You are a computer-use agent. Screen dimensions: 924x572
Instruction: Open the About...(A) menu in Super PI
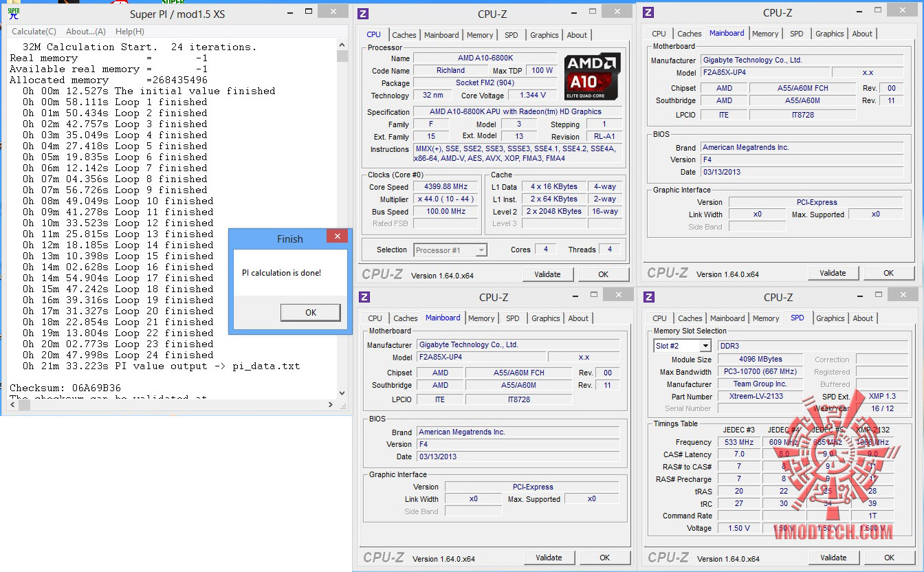[86, 32]
